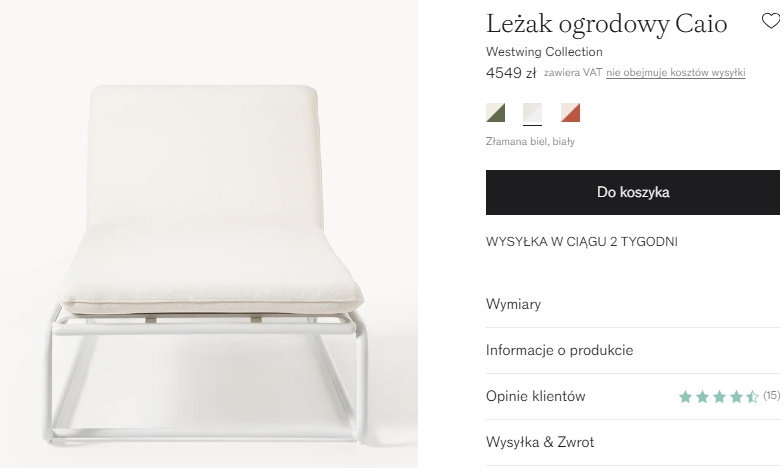Expand Informacje o produkcie section
The image size is (784, 468).
[x=632, y=350]
